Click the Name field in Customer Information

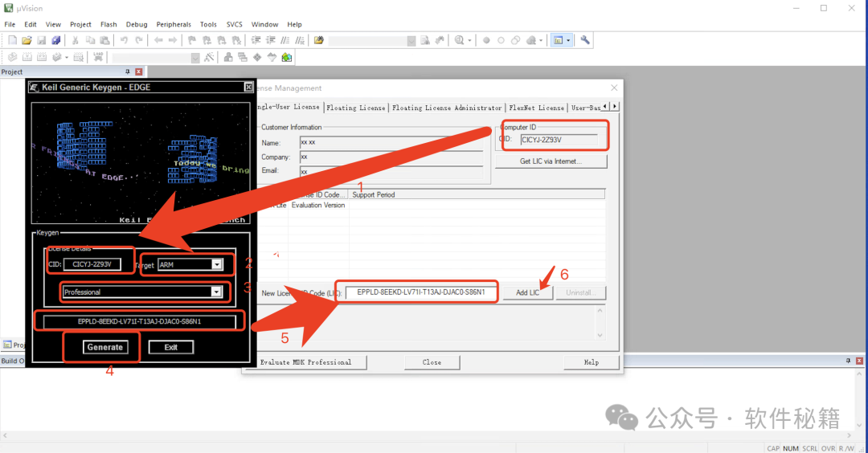[391, 143]
